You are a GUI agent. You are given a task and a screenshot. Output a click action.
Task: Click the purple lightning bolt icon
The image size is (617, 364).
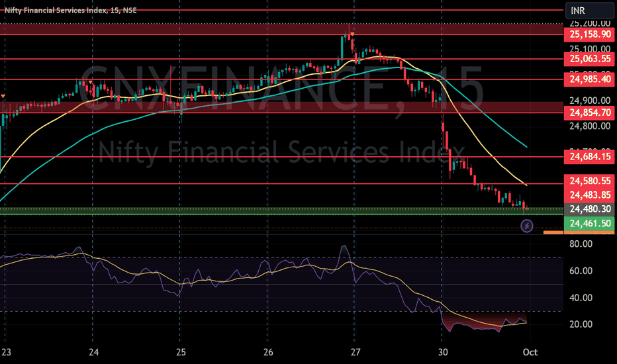click(527, 226)
